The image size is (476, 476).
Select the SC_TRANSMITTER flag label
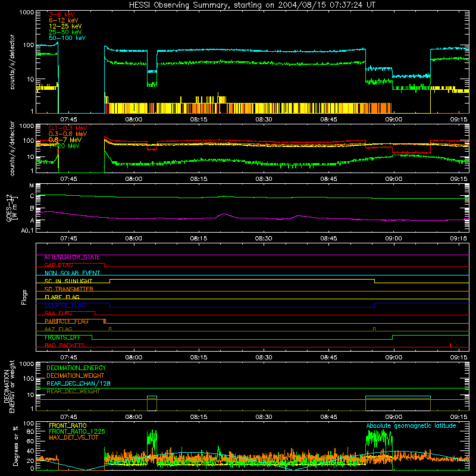click(x=69, y=289)
